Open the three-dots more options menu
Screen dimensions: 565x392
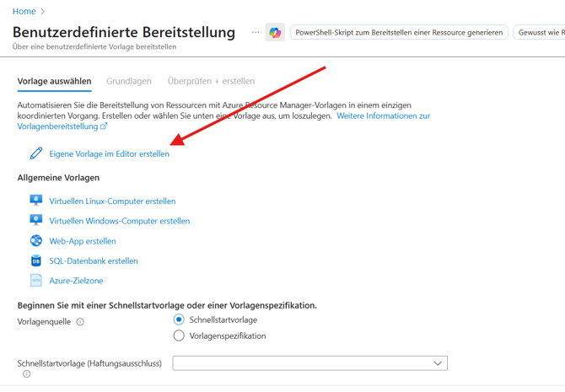tap(255, 33)
